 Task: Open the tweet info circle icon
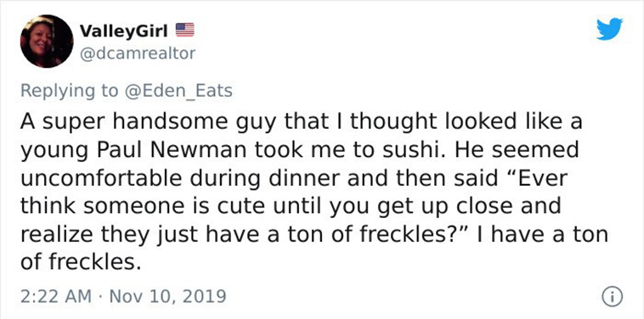pos(612,296)
